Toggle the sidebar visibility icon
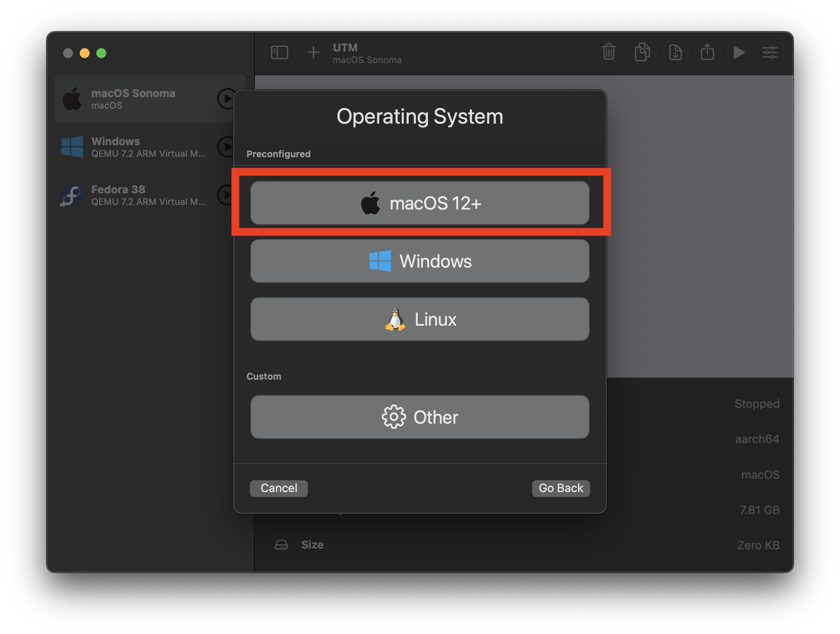Screen dimensions: 840x634 280,53
